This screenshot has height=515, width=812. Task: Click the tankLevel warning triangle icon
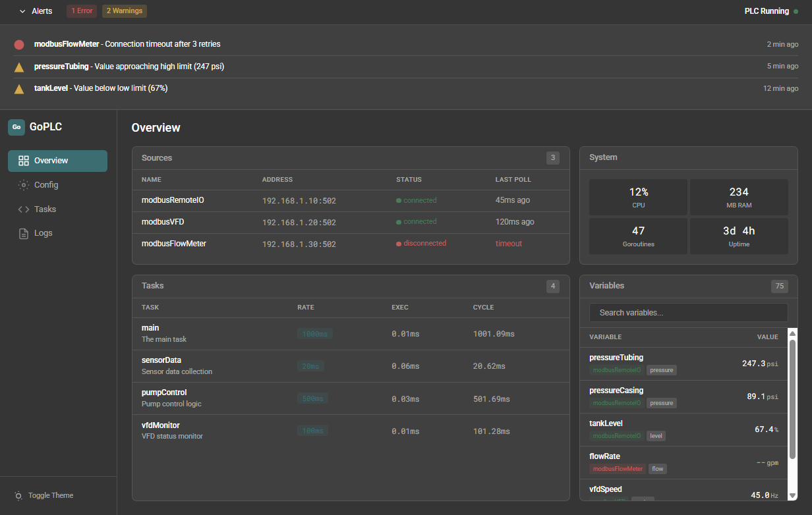pyautogui.click(x=19, y=89)
